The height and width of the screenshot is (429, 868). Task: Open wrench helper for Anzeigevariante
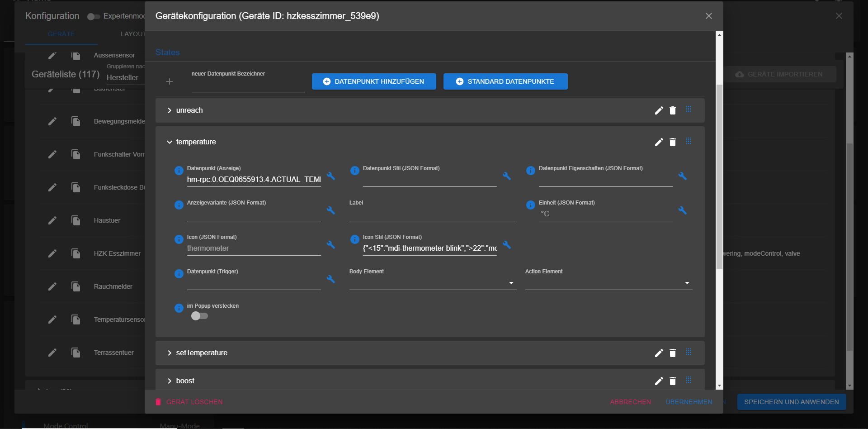click(331, 210)
